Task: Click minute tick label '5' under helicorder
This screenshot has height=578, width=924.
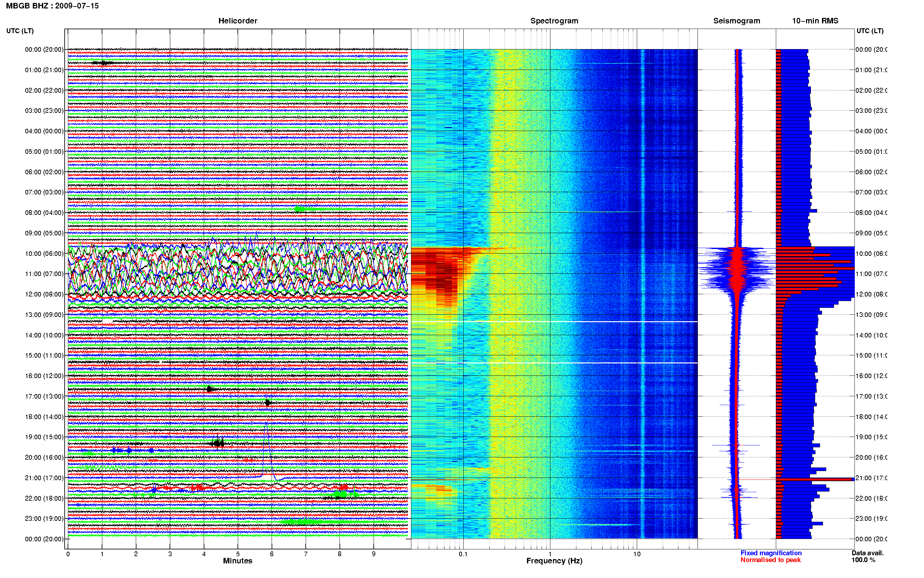Action: pyautogui.click(x=237, y=554)
